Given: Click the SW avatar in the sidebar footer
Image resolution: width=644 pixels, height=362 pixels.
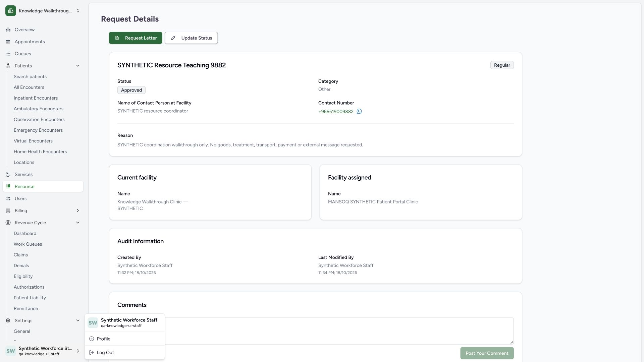Looking at the screenshot, I should tap(11, 351).
